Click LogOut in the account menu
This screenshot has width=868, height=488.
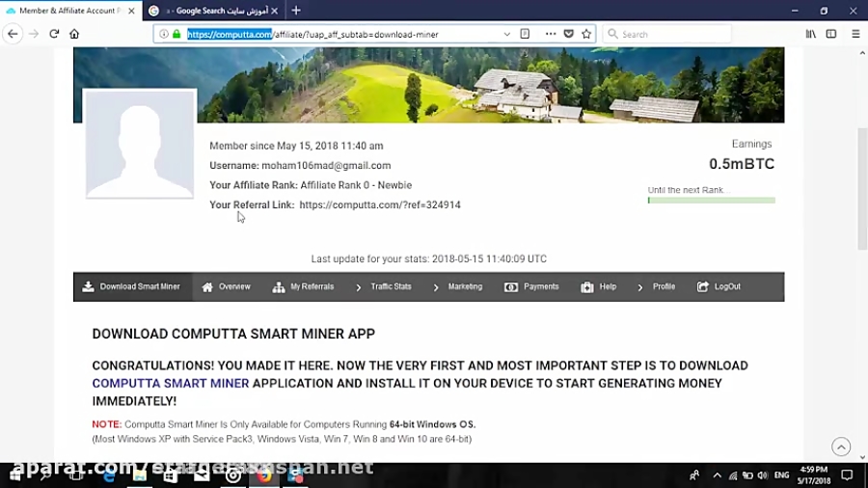tap(719, 286)
